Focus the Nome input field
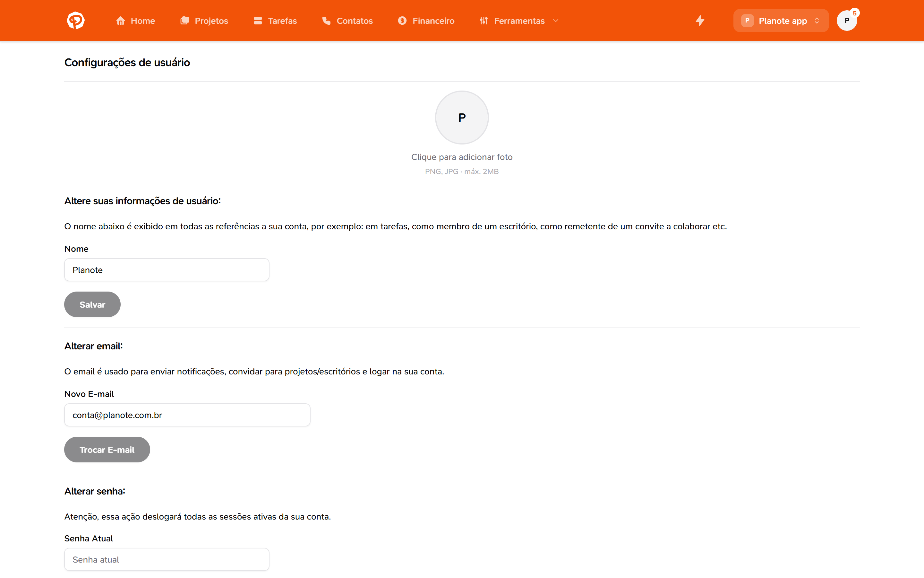Image resolution: width=924 pixels, height=578 pixels. pos(167,270)
